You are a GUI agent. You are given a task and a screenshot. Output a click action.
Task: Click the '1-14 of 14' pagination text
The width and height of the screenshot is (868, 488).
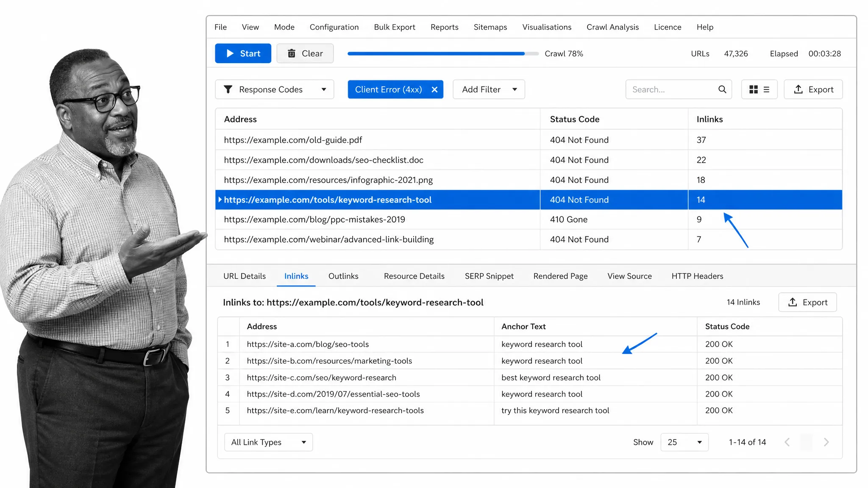coord(747,442)
